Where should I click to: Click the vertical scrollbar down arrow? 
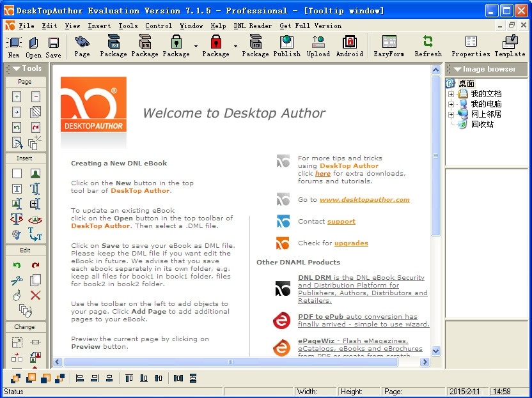tap(435, 351)
